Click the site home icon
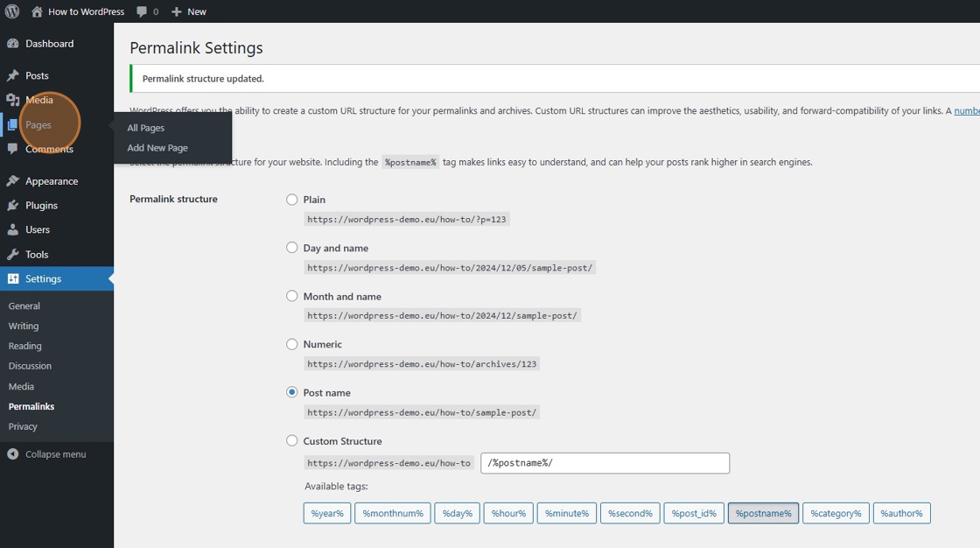Viewport: 980px width, 548px height. coord(37,11)
